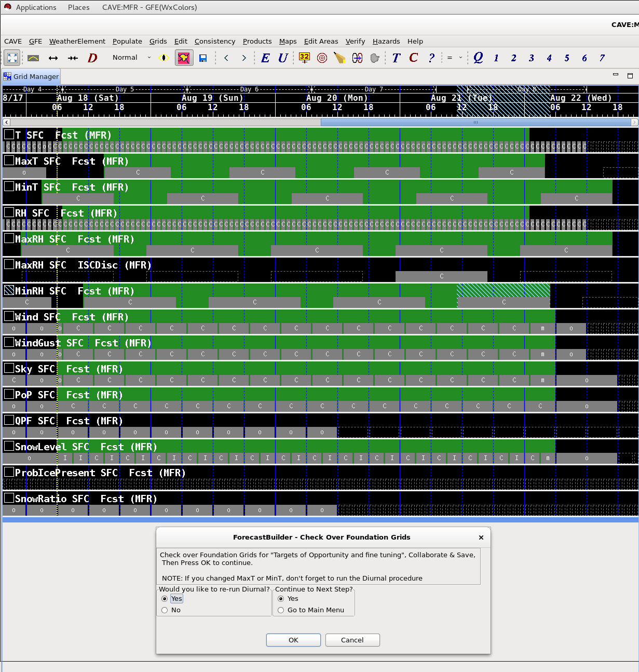
Task: Select Yes for re-run Diurnal
Action: click(x=165, y=599)
